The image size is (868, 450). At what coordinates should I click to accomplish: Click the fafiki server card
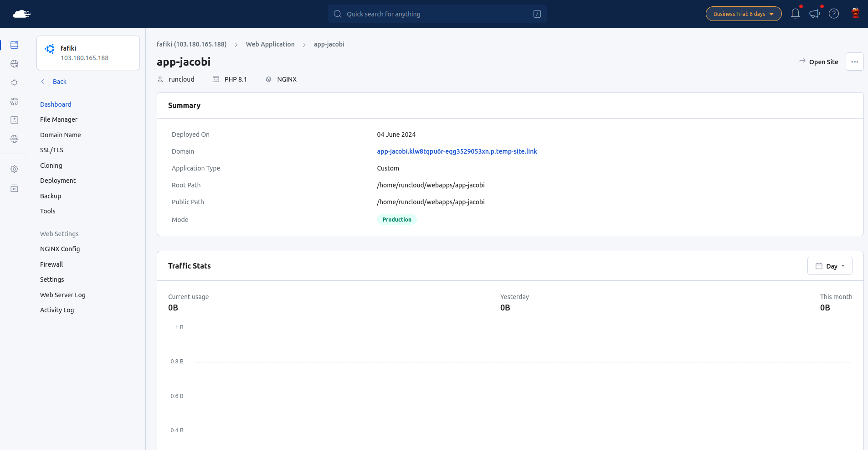88,53
